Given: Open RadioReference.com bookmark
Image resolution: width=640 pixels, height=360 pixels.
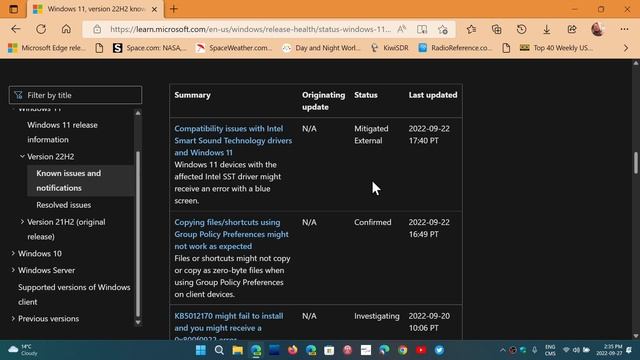Looking at the screenshot, I should click(455, 48).
